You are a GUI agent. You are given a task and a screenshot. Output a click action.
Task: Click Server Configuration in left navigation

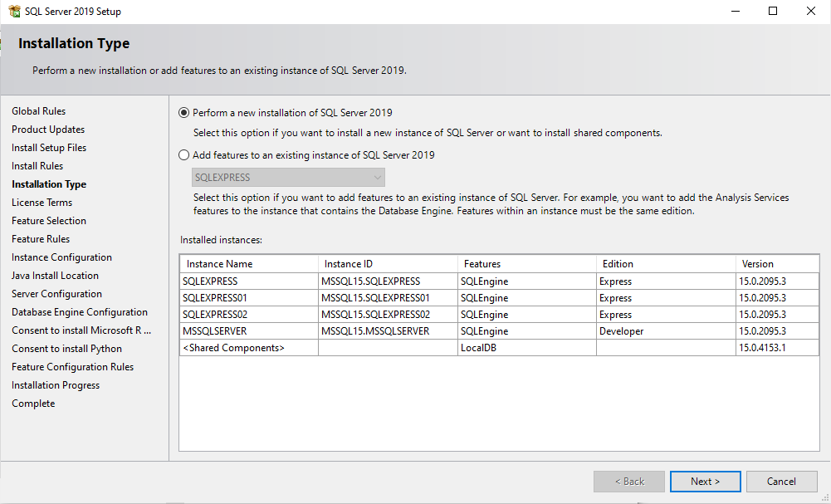tap(56, 294)
